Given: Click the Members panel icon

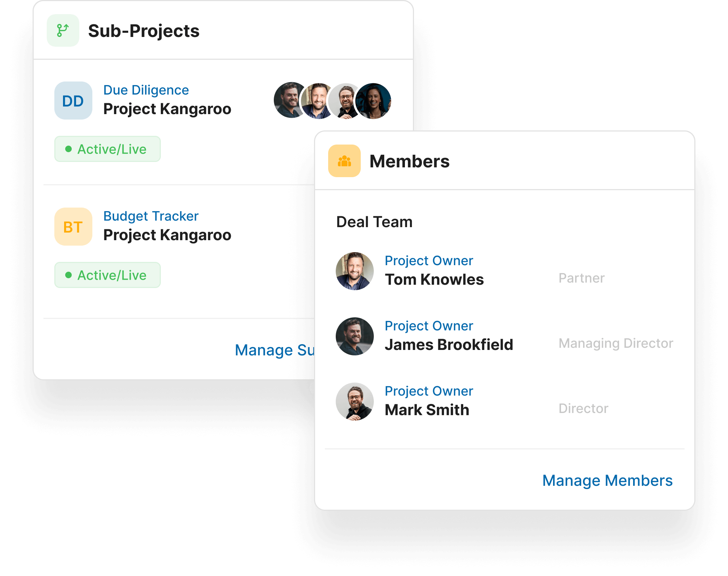Looking at the screenshot, I should tap(345, 160).
